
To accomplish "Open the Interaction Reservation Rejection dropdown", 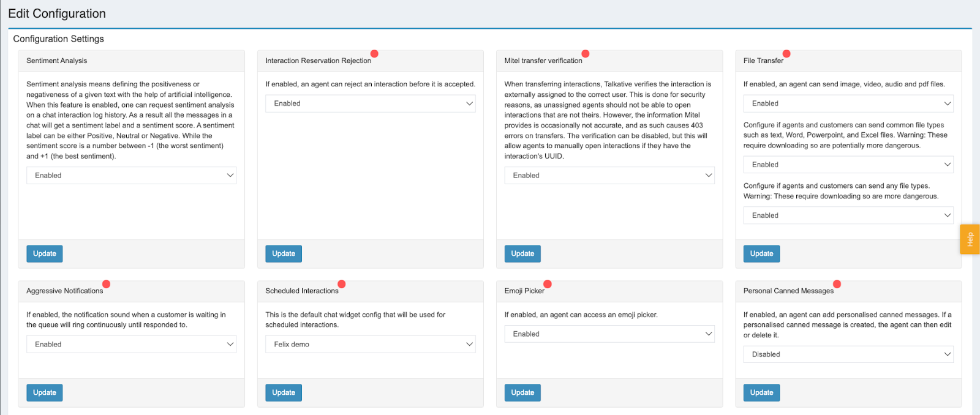I will pos(370,103).
